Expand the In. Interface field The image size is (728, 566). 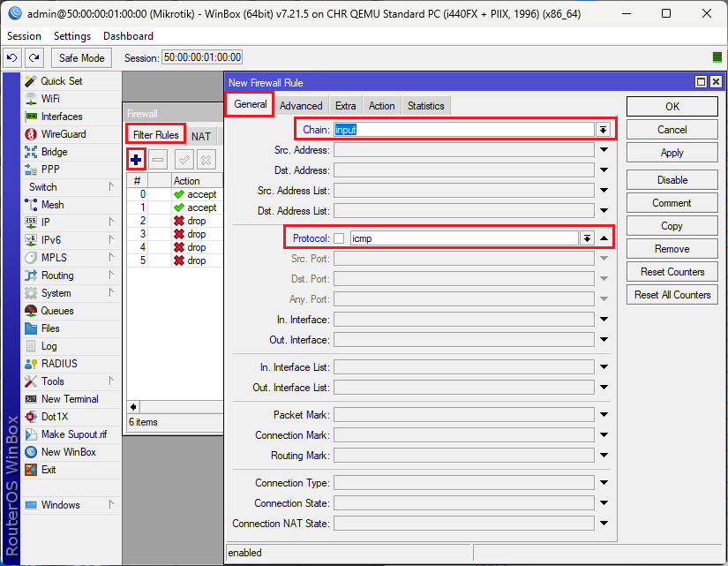604,320
